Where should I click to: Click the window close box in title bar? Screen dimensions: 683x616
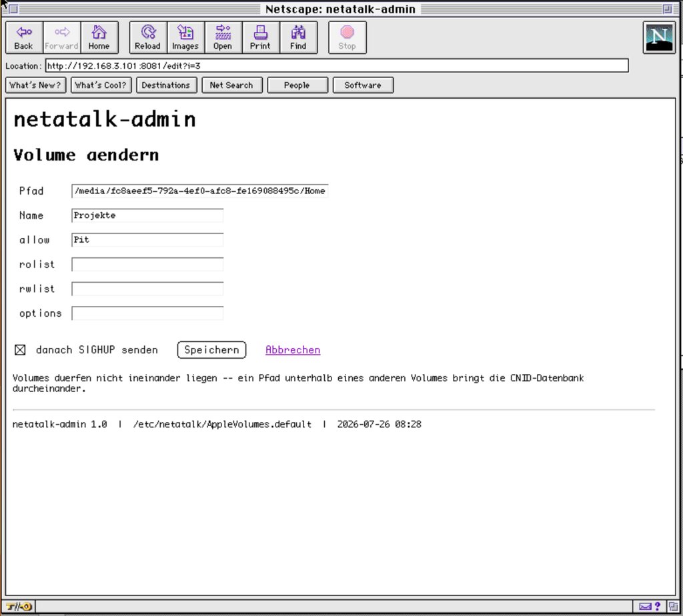[x=13, y=9]
